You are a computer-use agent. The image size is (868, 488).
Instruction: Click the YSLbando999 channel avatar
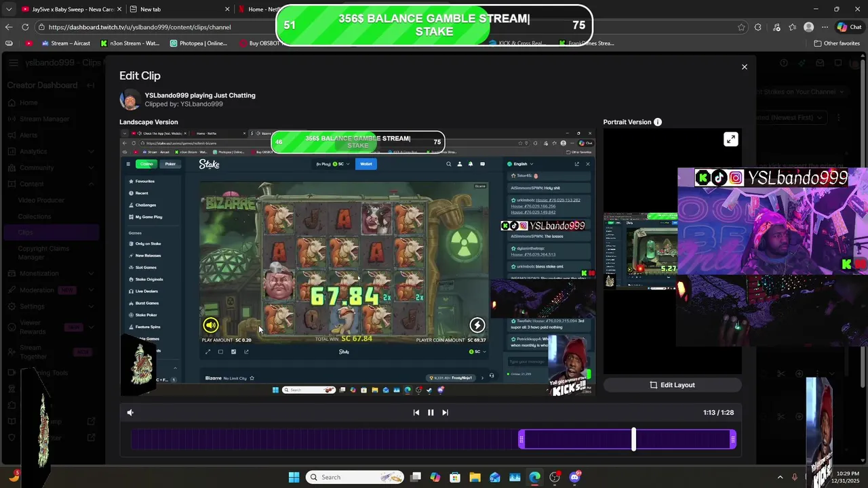[130, 100]
